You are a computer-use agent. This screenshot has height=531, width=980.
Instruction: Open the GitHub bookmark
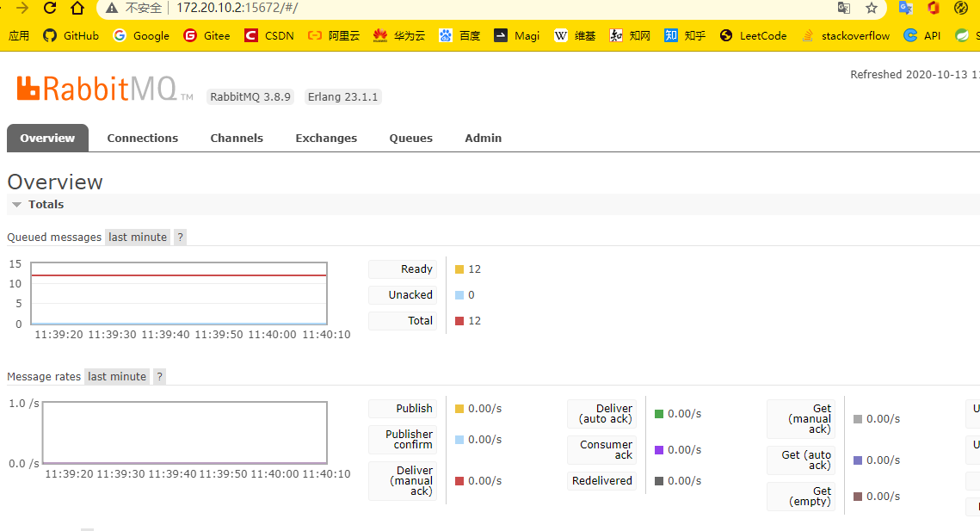(x=71, y=35)
